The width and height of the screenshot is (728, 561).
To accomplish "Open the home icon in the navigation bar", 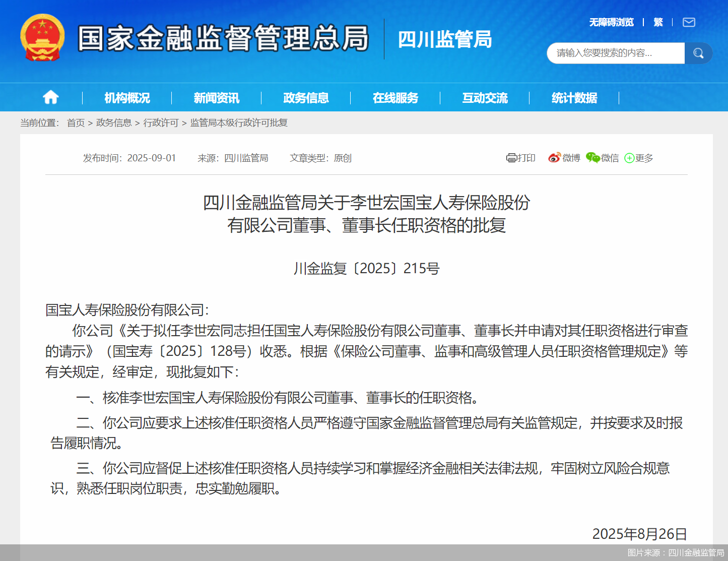I will point(50,97).
